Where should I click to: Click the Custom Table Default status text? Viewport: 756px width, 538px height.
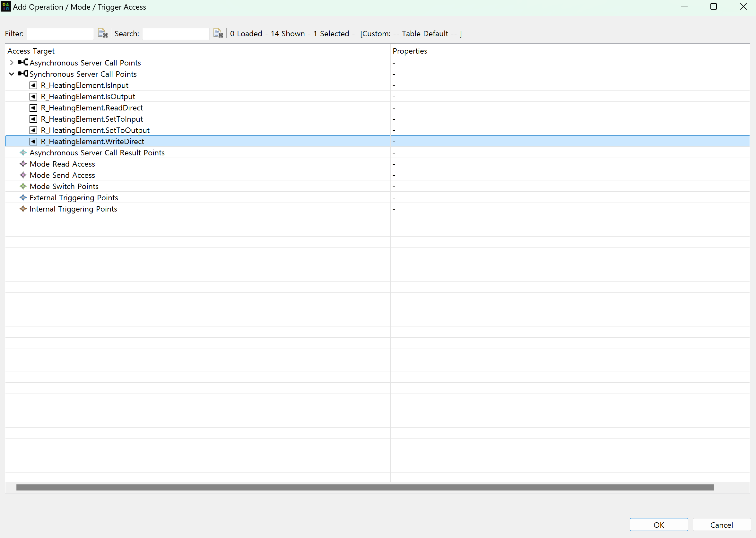(x=411, y=33)
